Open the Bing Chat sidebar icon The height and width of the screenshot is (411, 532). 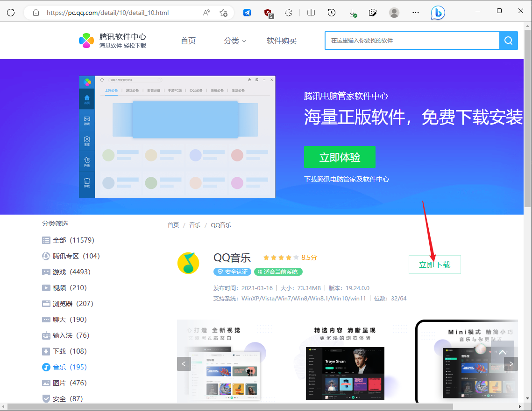click(x=438, y=13)
